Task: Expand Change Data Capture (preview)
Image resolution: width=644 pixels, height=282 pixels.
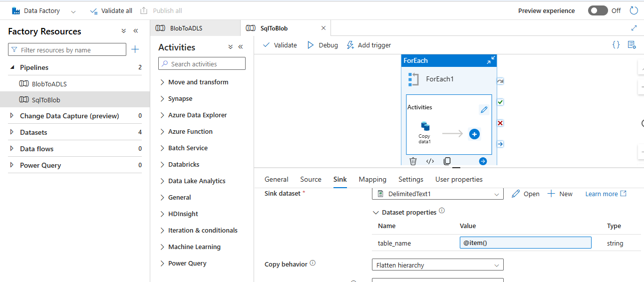Action: click(12, 116)
